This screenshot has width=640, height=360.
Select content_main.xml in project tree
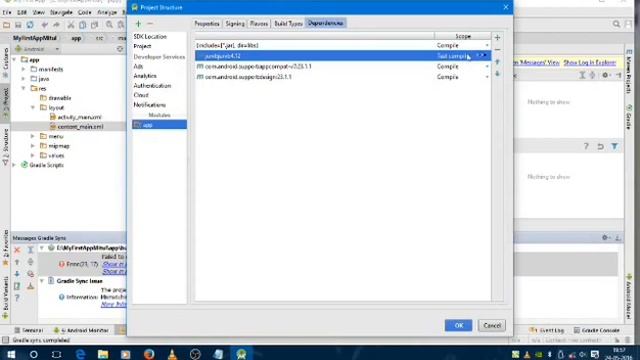tap(80, 127)
